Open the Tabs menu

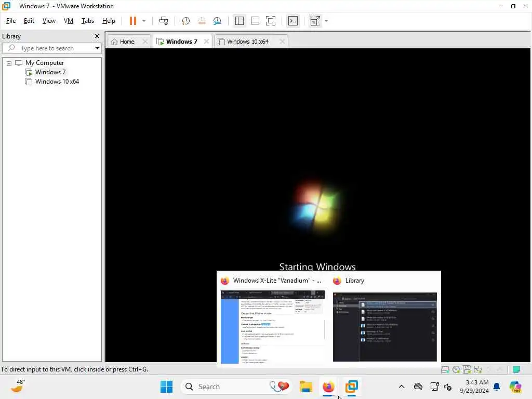87,21
